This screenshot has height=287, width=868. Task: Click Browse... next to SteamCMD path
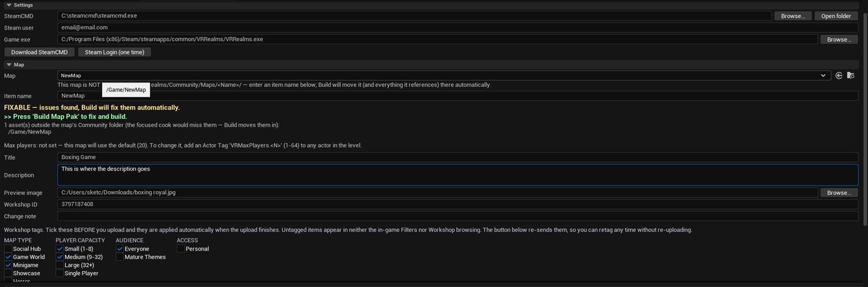point(793,16)
